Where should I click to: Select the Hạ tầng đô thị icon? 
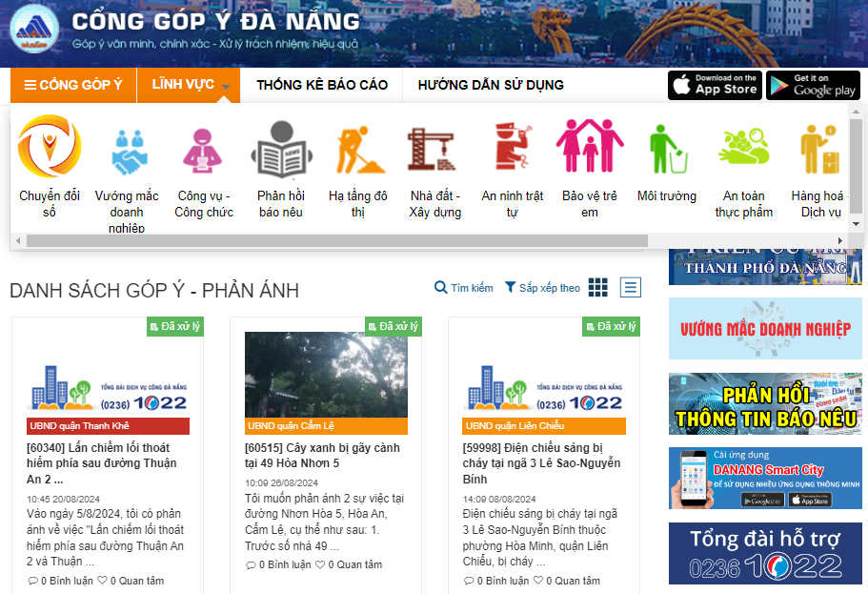[359, 150]
